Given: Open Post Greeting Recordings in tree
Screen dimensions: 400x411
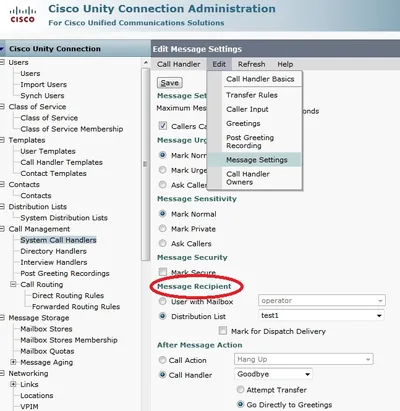Looking at the screenshot, I should [x=65, y=273].
